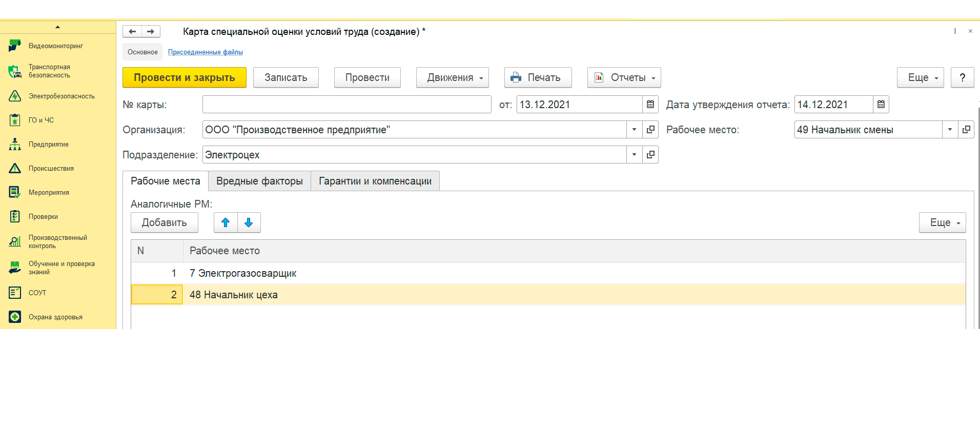Open the Подразделение record via open icon

point(650,155)
